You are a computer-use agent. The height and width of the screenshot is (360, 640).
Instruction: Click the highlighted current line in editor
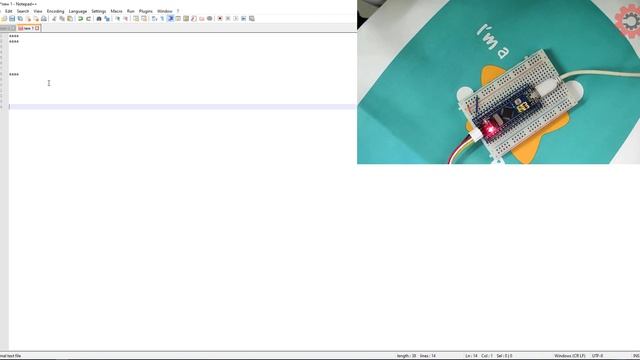[182, 107]
